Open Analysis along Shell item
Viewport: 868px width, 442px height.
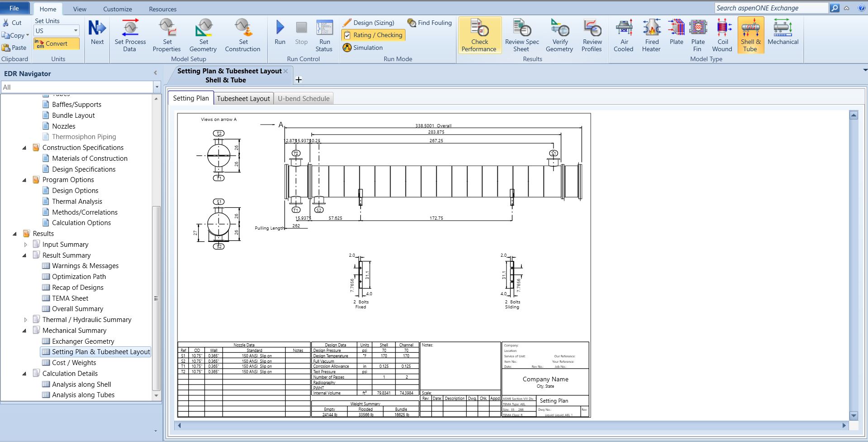pos(81,384)
